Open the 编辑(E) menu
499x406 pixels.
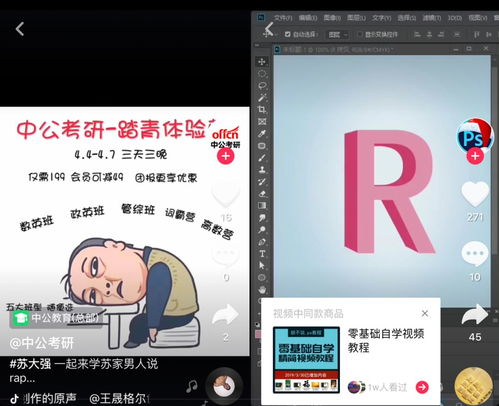pyautogui.click(x=308, y=18)
